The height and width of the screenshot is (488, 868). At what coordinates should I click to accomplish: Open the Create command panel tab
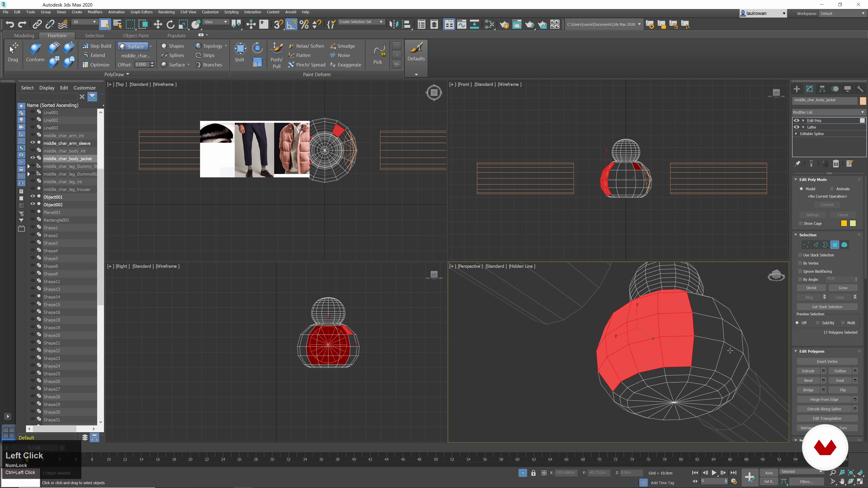tap(797, 89)
